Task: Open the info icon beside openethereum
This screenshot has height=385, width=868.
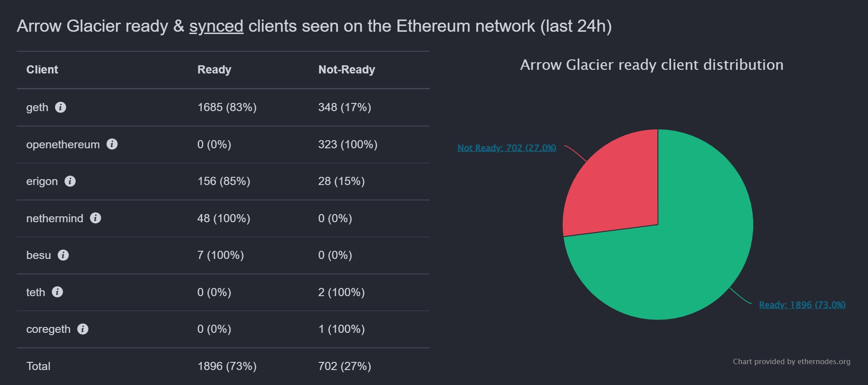Action: click(x=112, y=144)
